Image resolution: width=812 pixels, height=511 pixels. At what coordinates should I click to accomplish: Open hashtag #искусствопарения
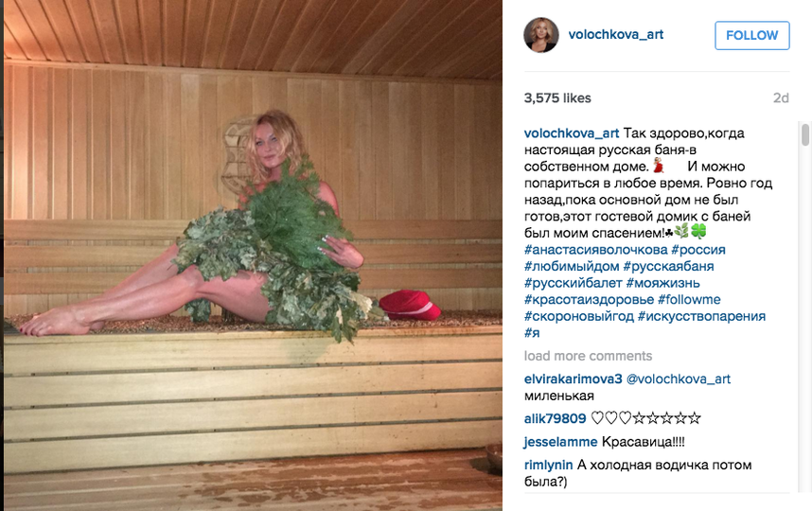701,316
